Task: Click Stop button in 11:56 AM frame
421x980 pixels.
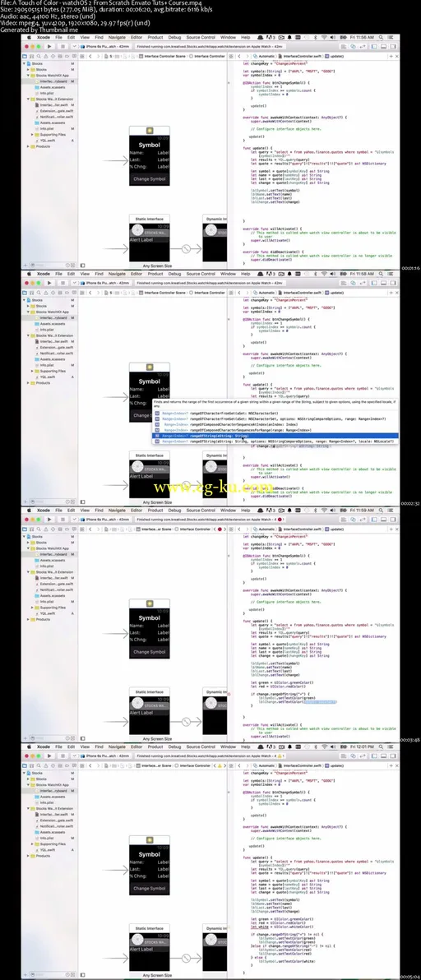Action: tap(62, 46)
